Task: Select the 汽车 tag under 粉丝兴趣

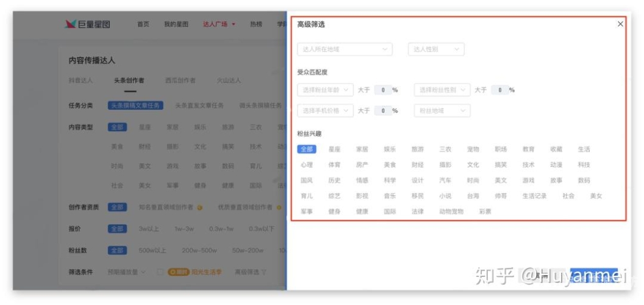Action: pyautogui.click(x=445, y=181)
